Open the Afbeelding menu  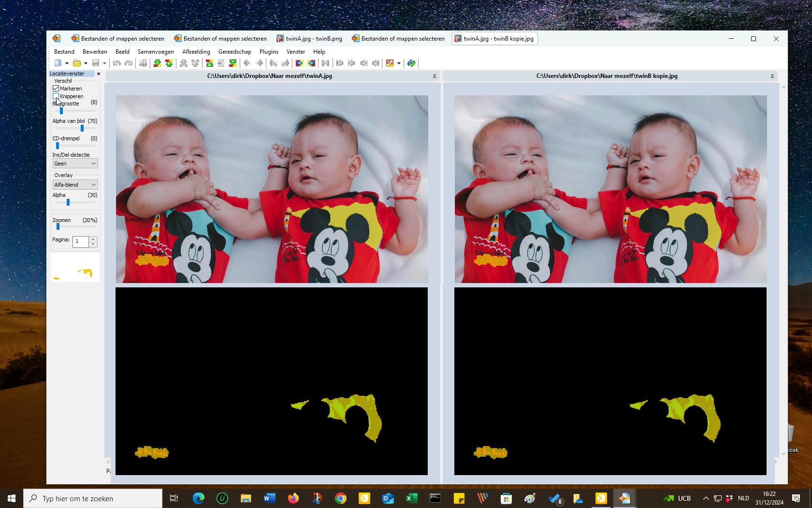point(196,52)
